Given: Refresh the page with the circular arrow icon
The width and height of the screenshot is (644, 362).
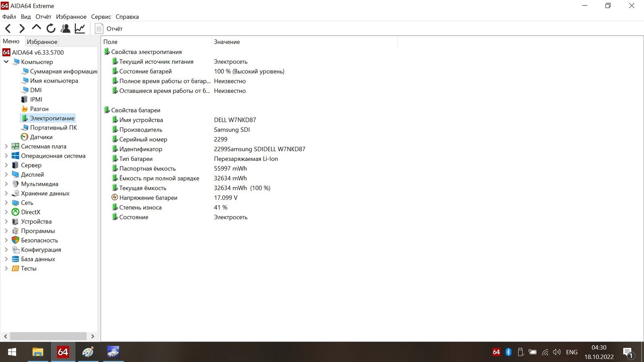Looking at the screenshot, I should (51, 28).
